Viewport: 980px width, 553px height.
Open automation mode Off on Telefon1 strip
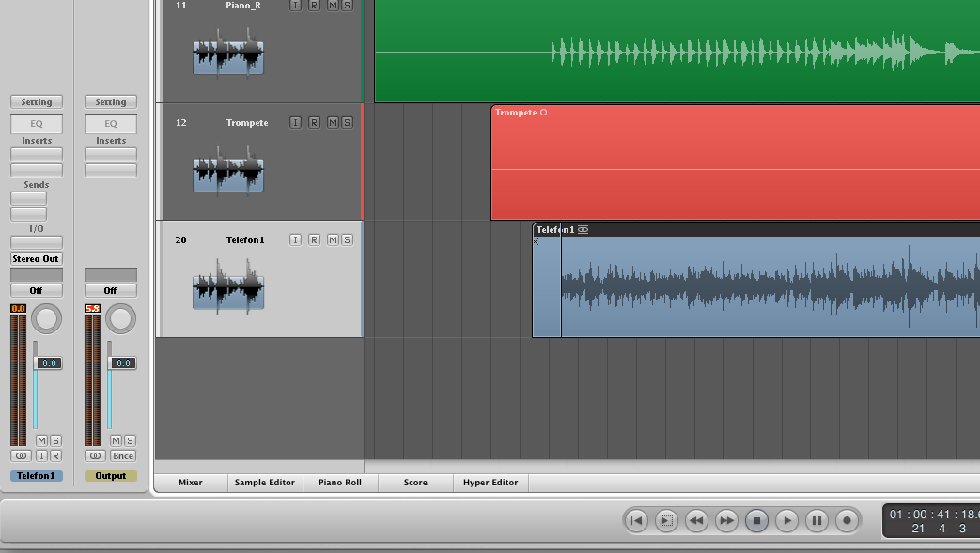(x=37, y=290)
